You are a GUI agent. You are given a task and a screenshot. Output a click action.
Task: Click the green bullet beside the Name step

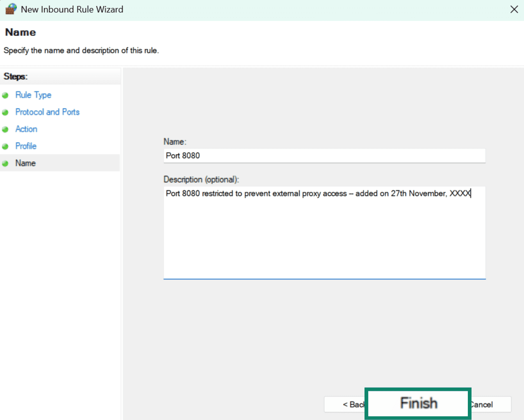(x=5, y=164)
